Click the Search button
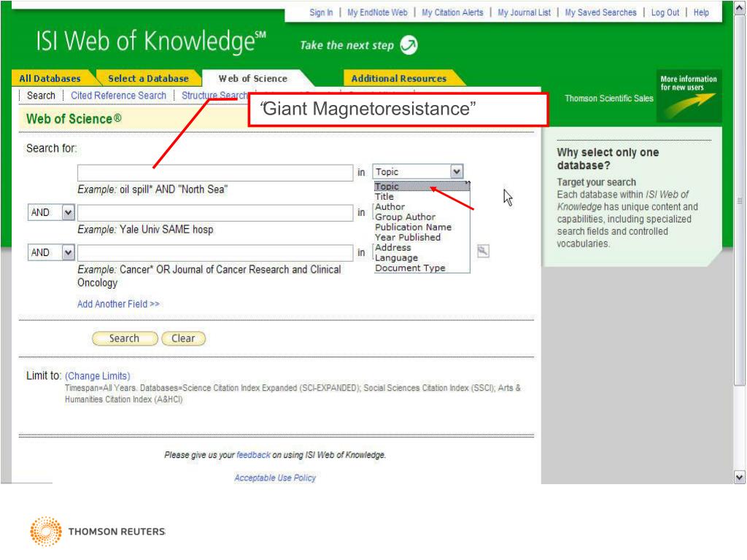The width and height of the screenshot is (747, 560). pos(124,338)
